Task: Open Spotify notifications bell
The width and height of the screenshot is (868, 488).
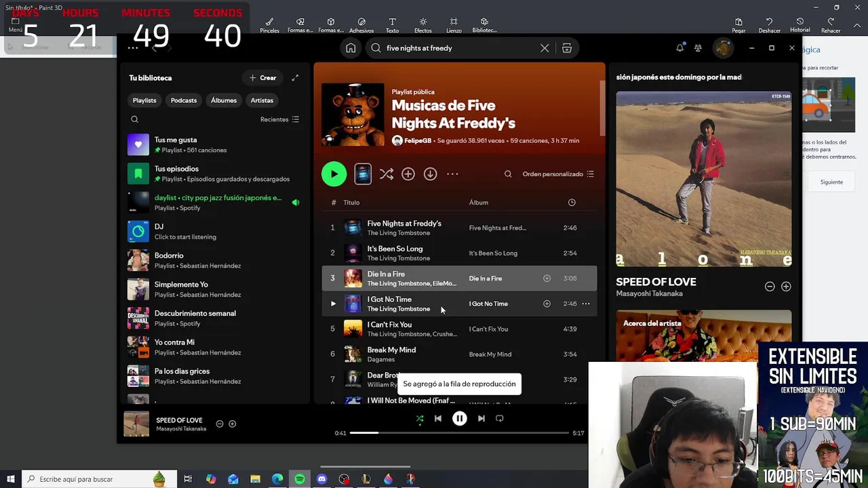Action: point(679,48)
